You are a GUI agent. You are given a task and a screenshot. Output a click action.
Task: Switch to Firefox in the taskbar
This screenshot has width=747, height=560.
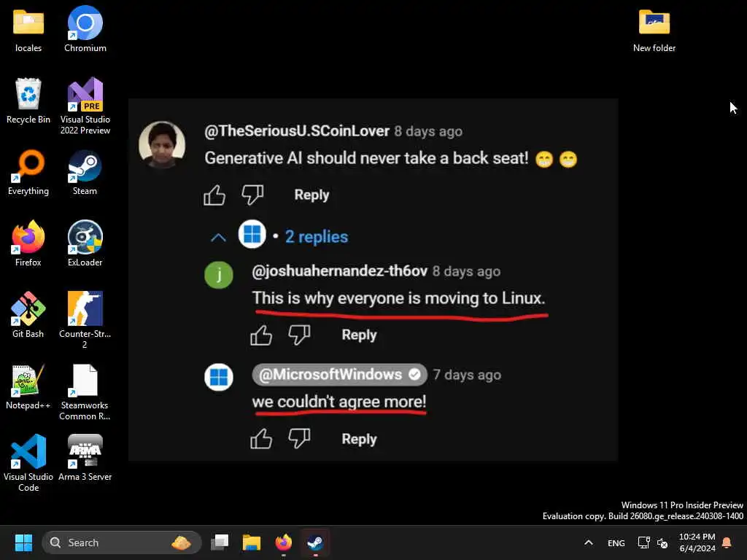point(284,542)
